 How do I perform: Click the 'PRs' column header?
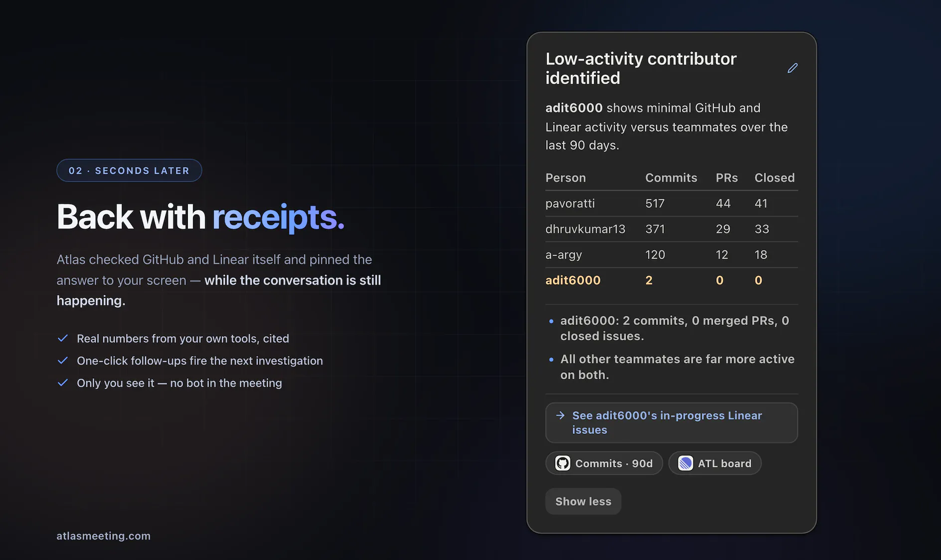point(727,178)
